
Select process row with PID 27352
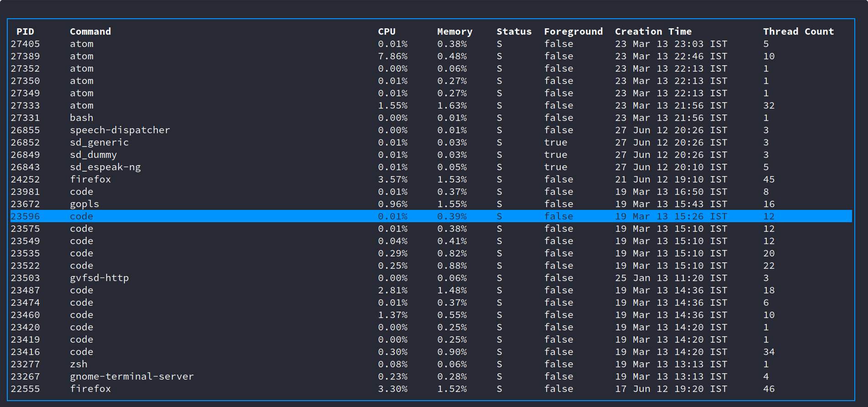(x=431, y=68)
